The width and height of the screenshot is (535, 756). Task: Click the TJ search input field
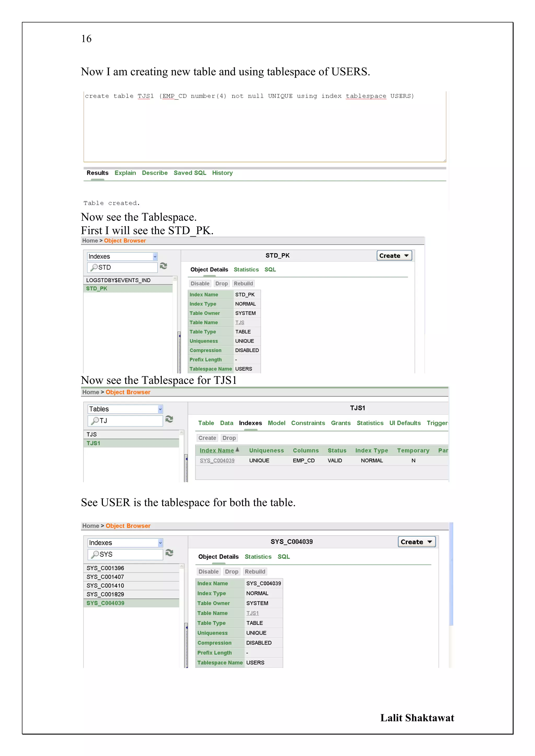(125, 420)
